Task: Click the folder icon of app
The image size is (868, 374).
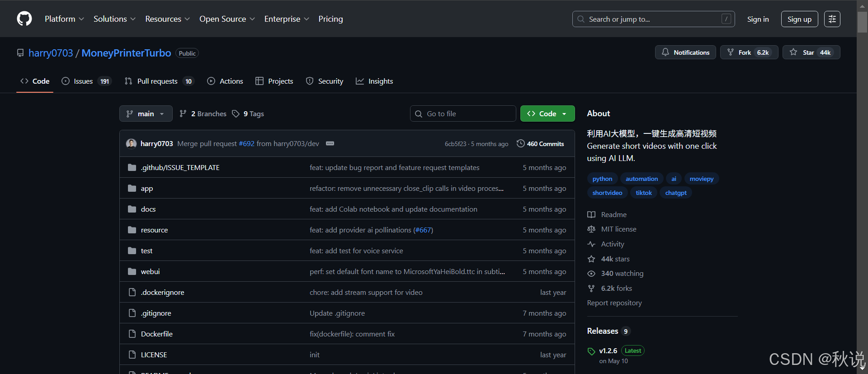Action: pyautogui.click(x=132, y=188)
